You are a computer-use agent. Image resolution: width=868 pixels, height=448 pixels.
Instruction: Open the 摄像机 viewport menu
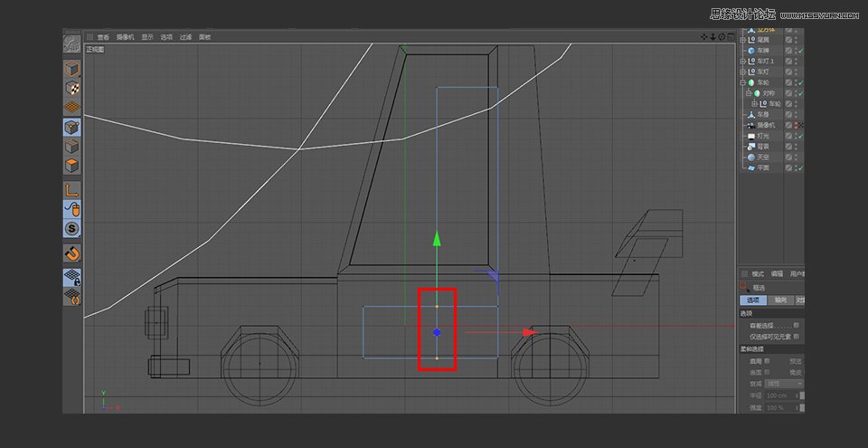pyautogui.click(x=125, y=37)
